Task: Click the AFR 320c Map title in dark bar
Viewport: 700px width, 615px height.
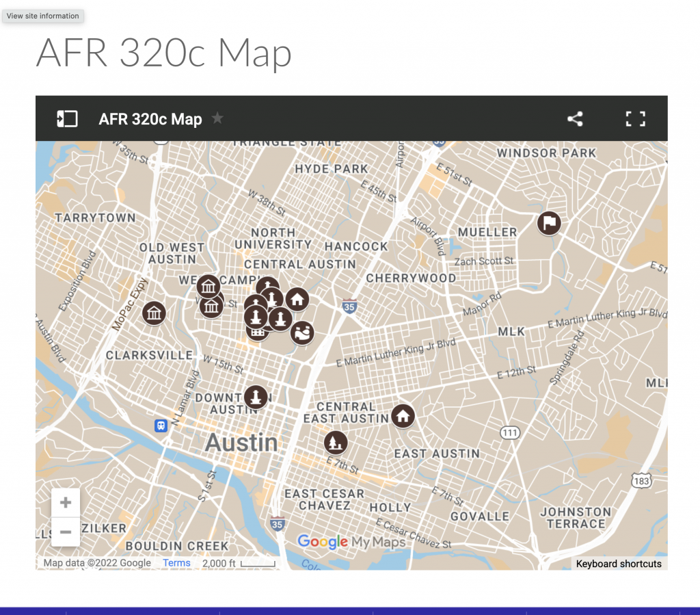Action: click(150, 119)
